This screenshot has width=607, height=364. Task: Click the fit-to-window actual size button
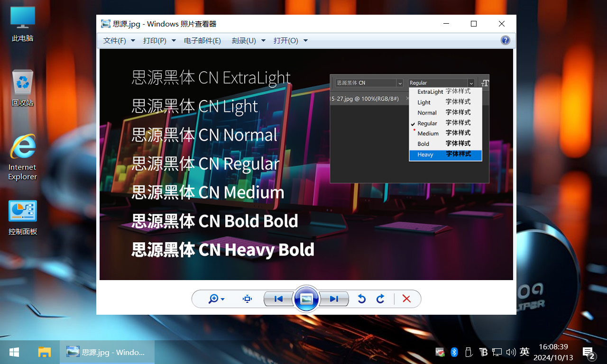click(247, 299)
